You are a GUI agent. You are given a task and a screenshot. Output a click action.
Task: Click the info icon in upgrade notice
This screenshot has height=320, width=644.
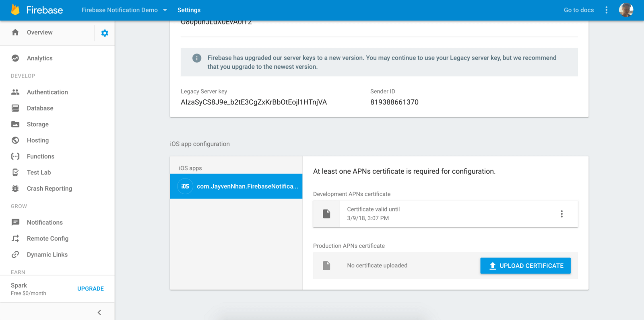coord(197,58)
